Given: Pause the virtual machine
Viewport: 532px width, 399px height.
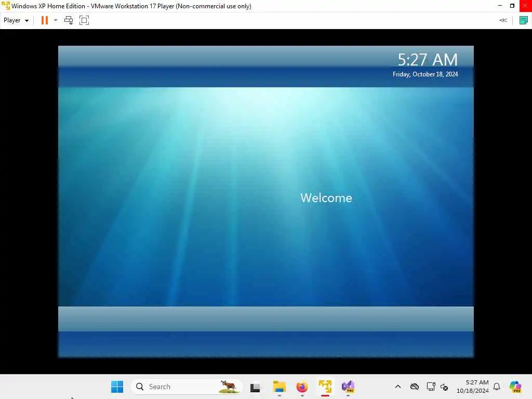Looking at the screenshot, I should click(x=45, y=20).
